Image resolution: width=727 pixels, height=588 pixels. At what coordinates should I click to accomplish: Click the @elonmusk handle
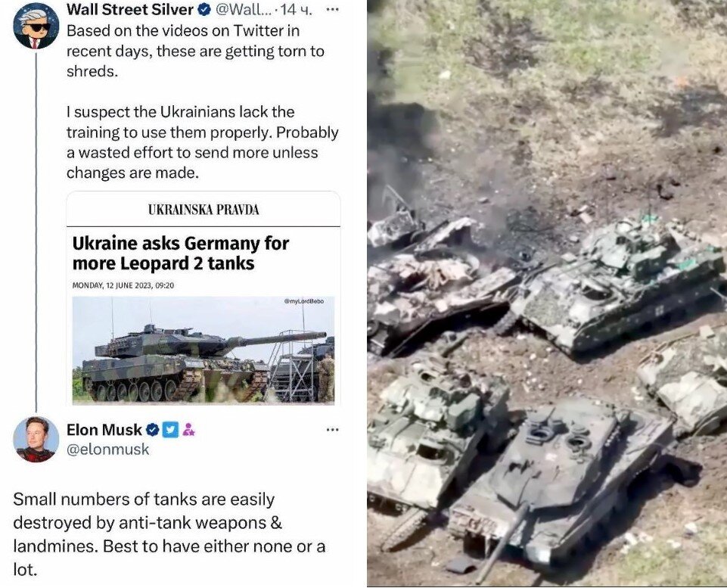click(108, 450)
